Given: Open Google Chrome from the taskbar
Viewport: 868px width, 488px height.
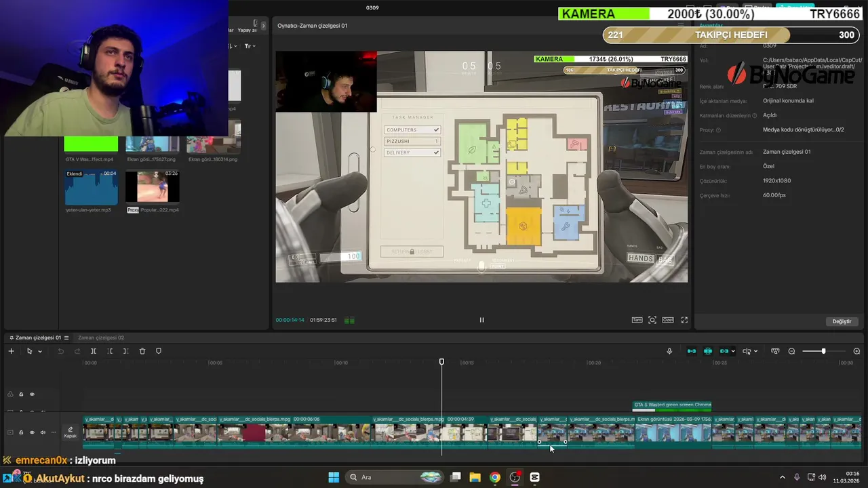Looking at the screenshot, I should (495, 477).
